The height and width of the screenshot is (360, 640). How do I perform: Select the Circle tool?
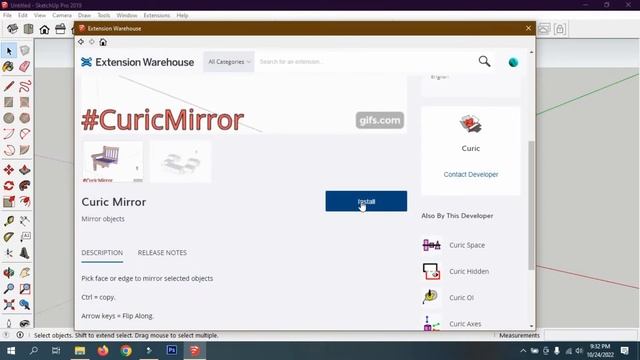pos(9,118)
